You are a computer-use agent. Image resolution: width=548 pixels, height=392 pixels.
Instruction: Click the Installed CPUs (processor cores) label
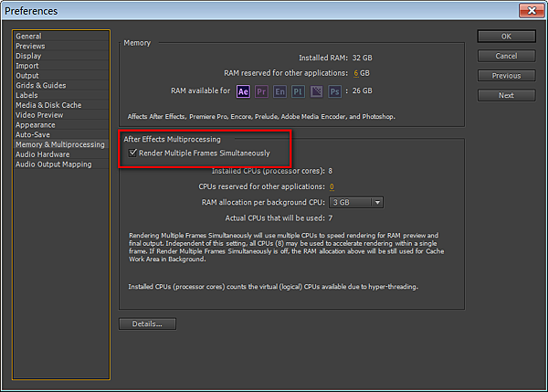click(268, 171)
